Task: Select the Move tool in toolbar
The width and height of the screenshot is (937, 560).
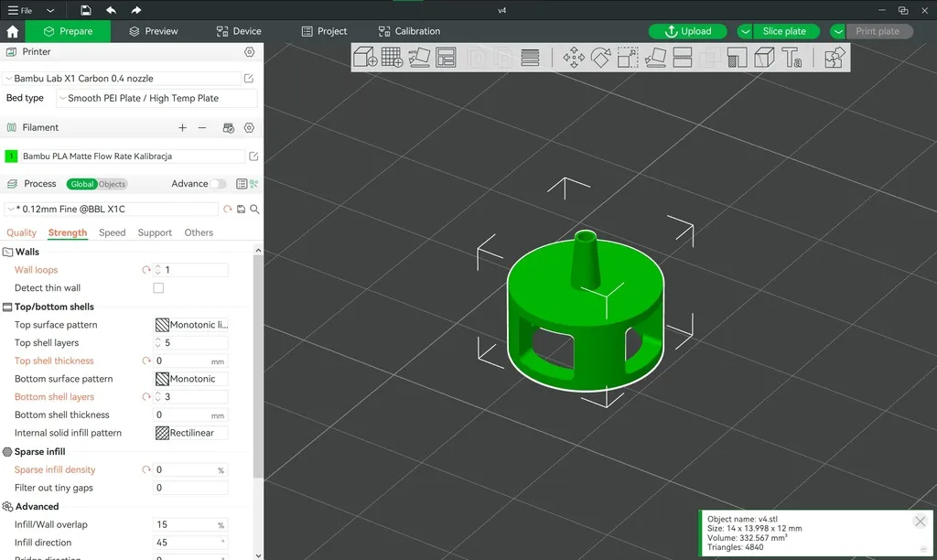Action: click(574, 58)
